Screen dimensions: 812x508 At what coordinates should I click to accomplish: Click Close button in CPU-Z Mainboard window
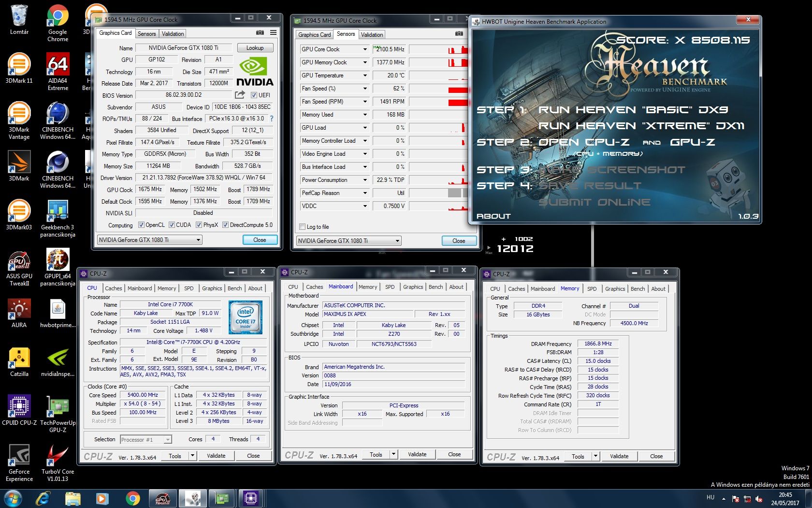tap(454, 454)
